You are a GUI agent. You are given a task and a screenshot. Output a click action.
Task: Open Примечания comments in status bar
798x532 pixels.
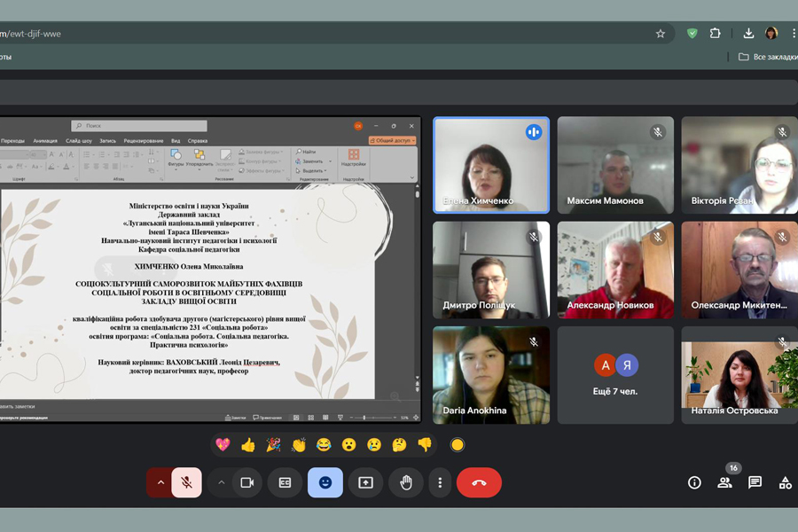click(267, 418)
